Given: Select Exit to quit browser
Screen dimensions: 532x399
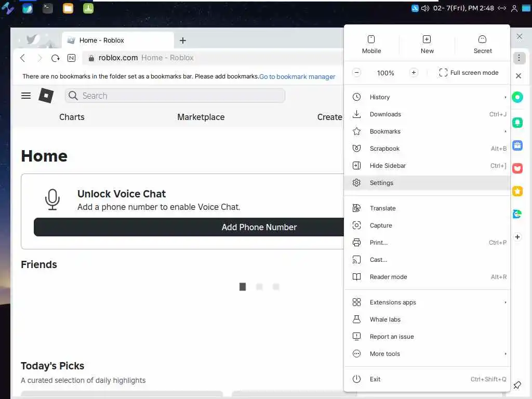Looking at the screenshot, I should (x=427, y=379).
